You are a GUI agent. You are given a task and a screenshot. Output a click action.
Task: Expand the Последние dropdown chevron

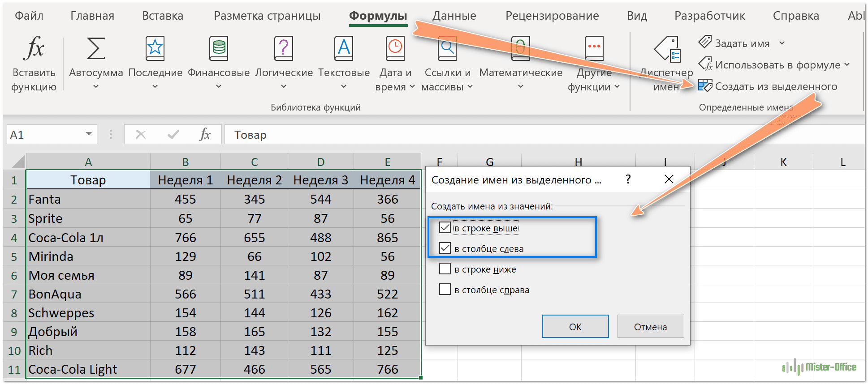[155, 86]
